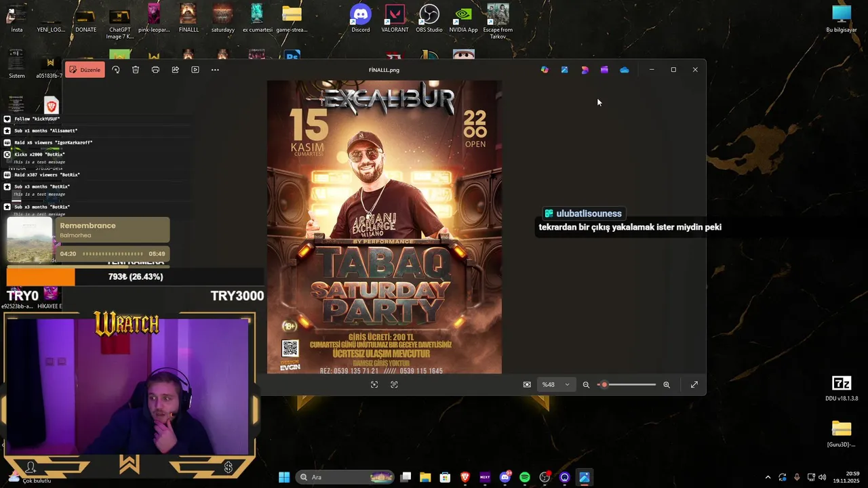Viewport: 868px width, 488px height.
Task: Open the Windows Start menu
Action: [x=284, y=477]
